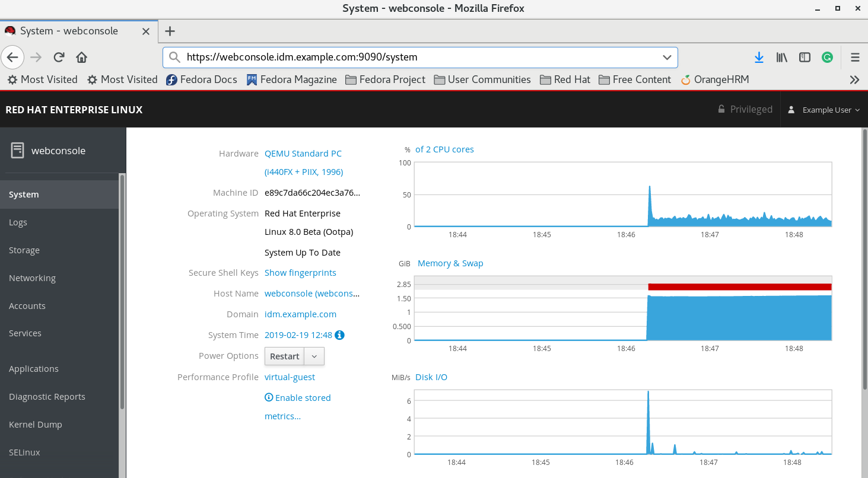Open the User Communities bookmark folder
This screenshot has width=868, height=478.
(x=482, y=79)
